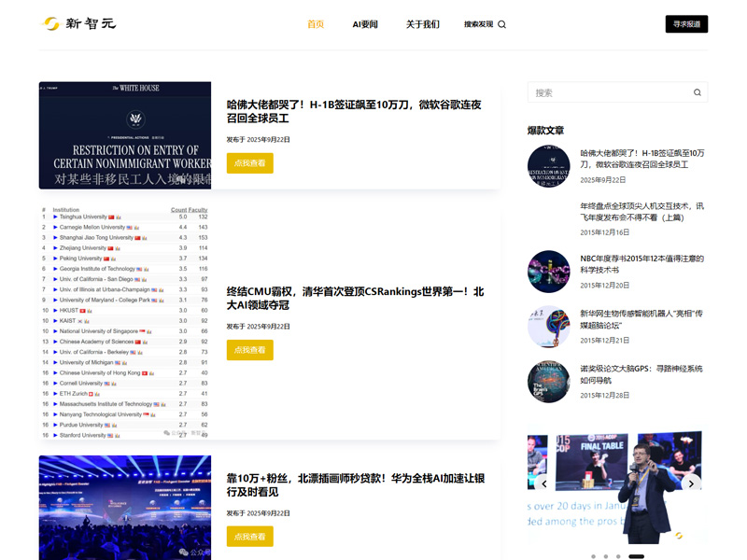Advance the carousel with the right arrow

coord(691,483)
